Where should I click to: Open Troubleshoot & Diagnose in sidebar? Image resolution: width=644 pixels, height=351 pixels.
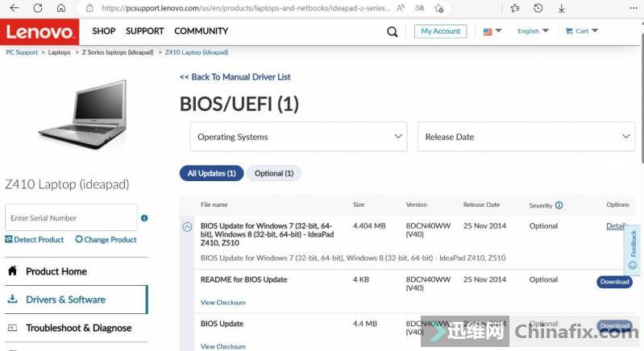pos(77,328)
